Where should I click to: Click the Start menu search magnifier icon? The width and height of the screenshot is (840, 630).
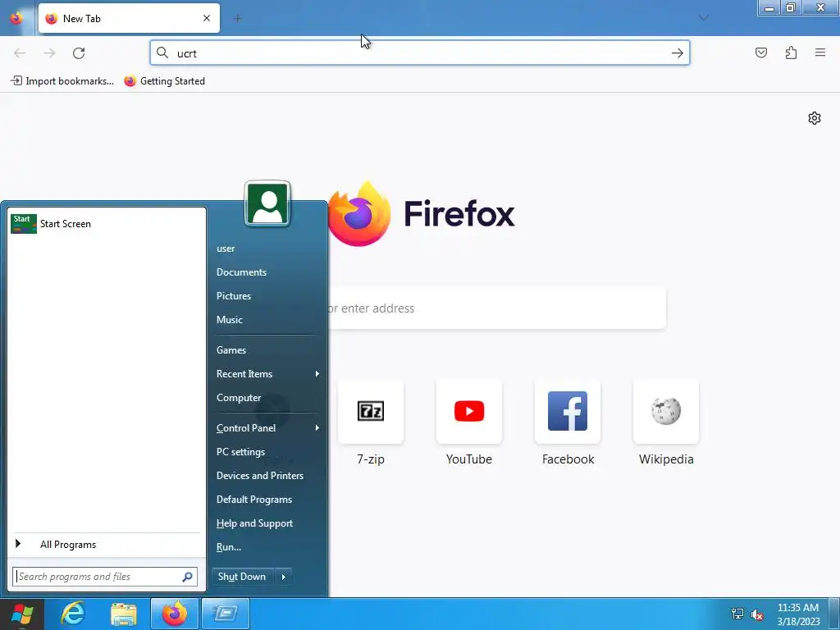click(188, 577)
